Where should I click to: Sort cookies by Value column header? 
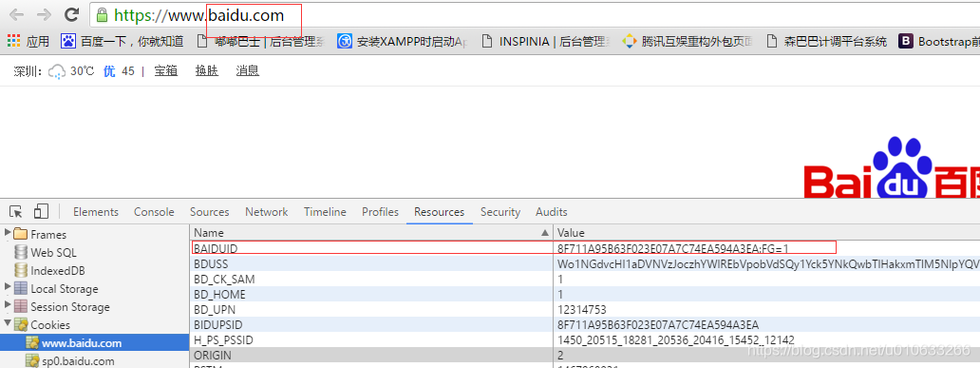coord(767,233)
